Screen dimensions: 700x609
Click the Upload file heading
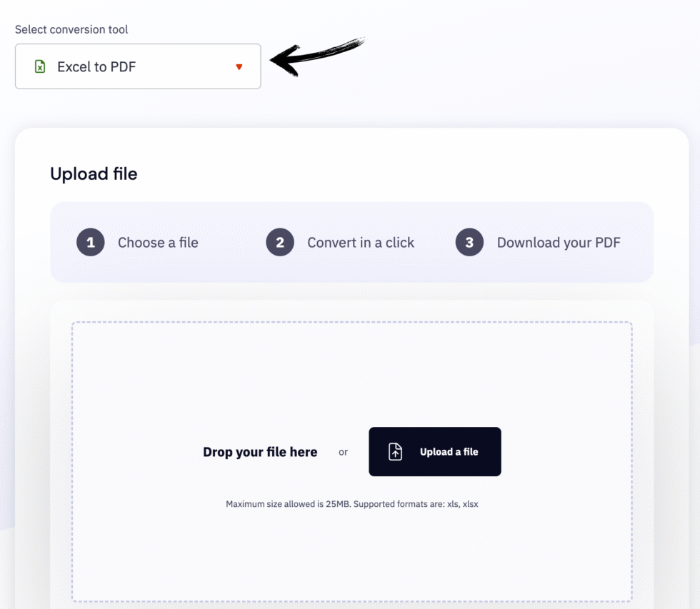click(x=94, y=173)
